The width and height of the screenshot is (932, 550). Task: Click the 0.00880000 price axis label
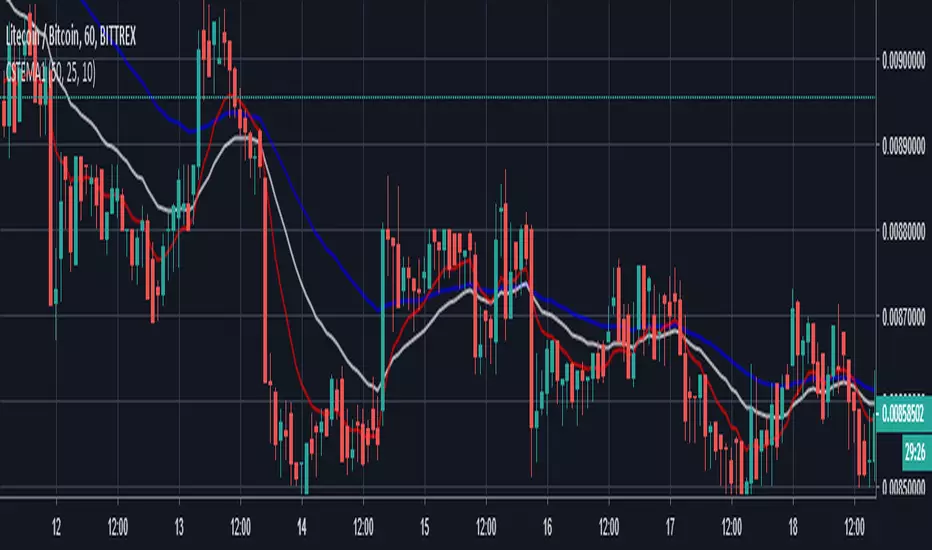(x=903, y=231)
